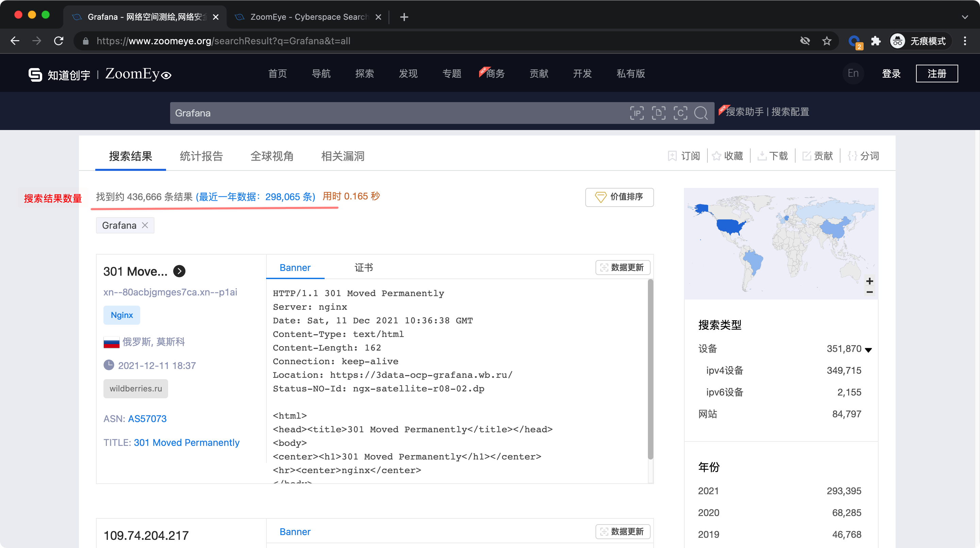980x548 pixels.
Task: Click the site lock icon in address bar
Action: [86, 41]
